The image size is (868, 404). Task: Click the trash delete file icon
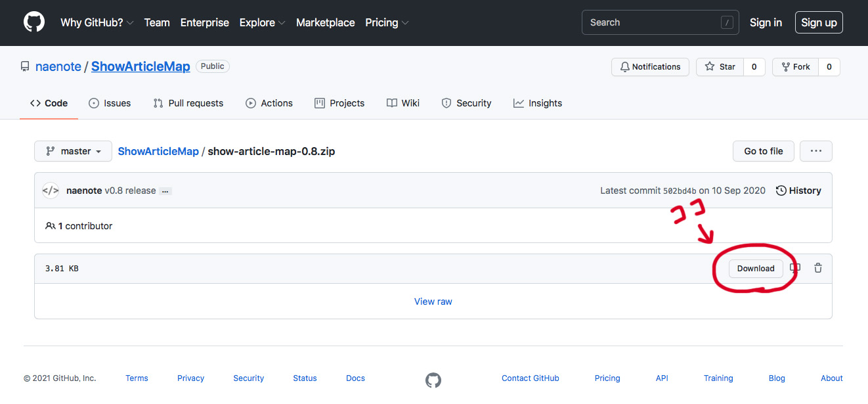click(x=818, y=268)
